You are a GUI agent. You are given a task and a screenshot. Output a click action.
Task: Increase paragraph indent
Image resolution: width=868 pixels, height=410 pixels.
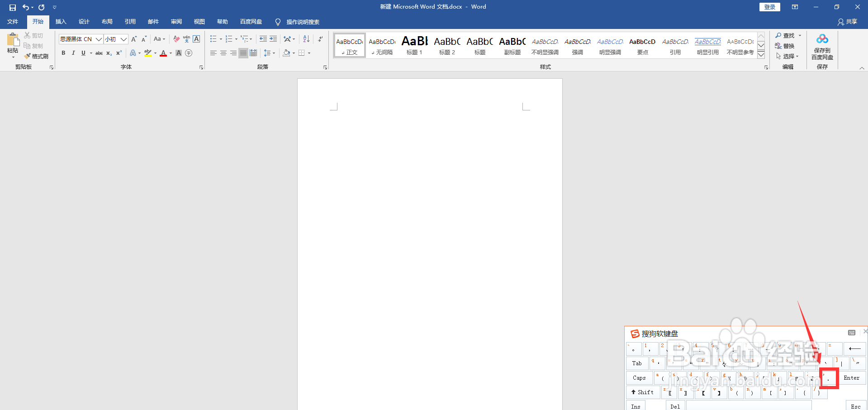click(x=273, y=39)
